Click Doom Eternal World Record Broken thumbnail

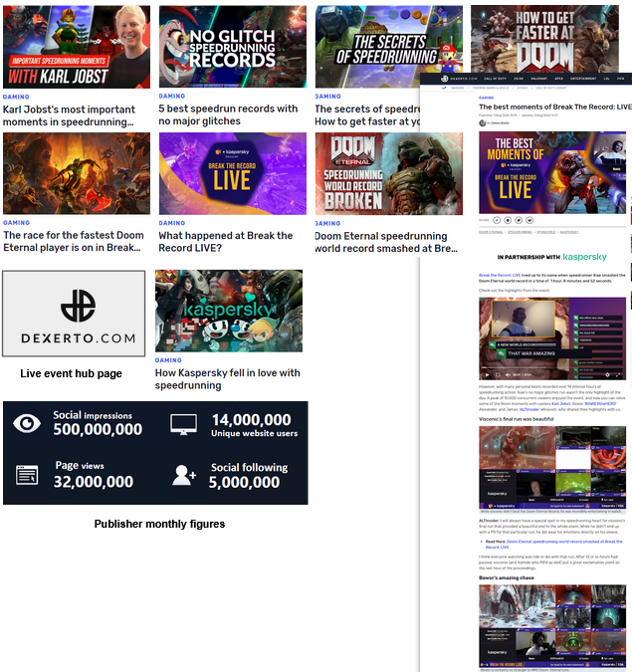[x=388, y=173]
